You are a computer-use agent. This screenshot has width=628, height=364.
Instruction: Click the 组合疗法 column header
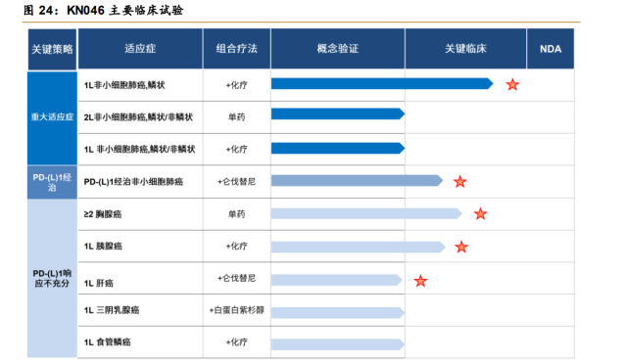[x=237, y=49]
